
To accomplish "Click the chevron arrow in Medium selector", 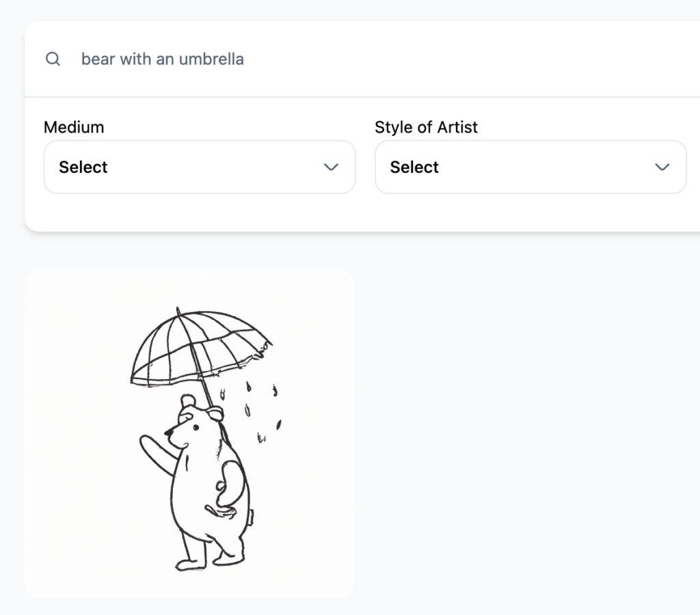I will click(x=332, y=167).
